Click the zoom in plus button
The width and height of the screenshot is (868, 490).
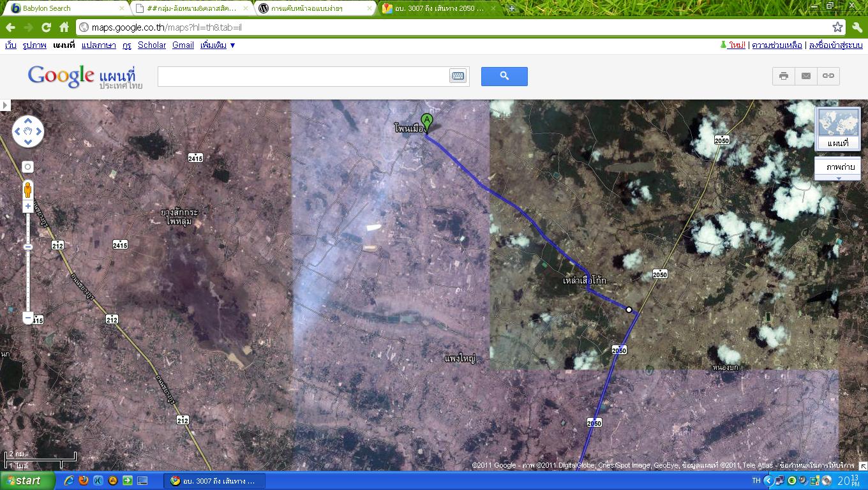click(x=27, y=207)
